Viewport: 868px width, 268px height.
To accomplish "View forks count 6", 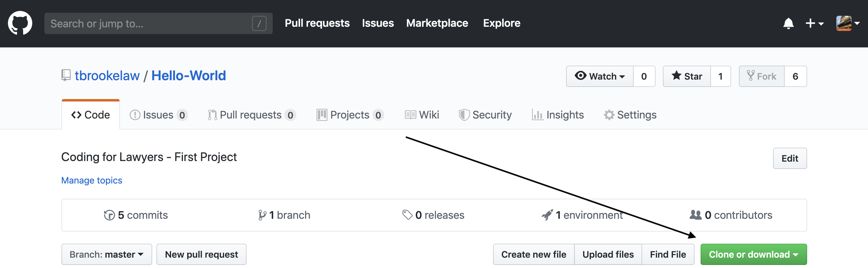I will click(x=795, y=76).
